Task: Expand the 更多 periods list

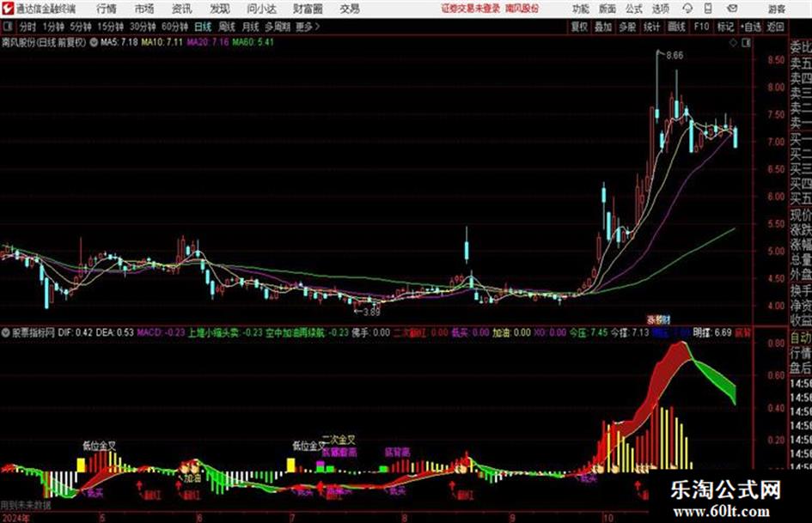Action: click(308, 27)
